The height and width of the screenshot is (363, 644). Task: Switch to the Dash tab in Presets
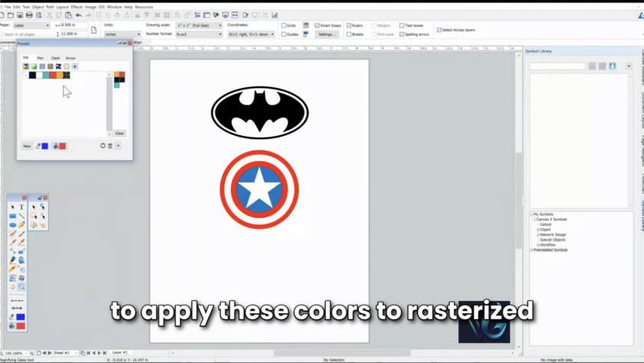click(x=55, y=58)
